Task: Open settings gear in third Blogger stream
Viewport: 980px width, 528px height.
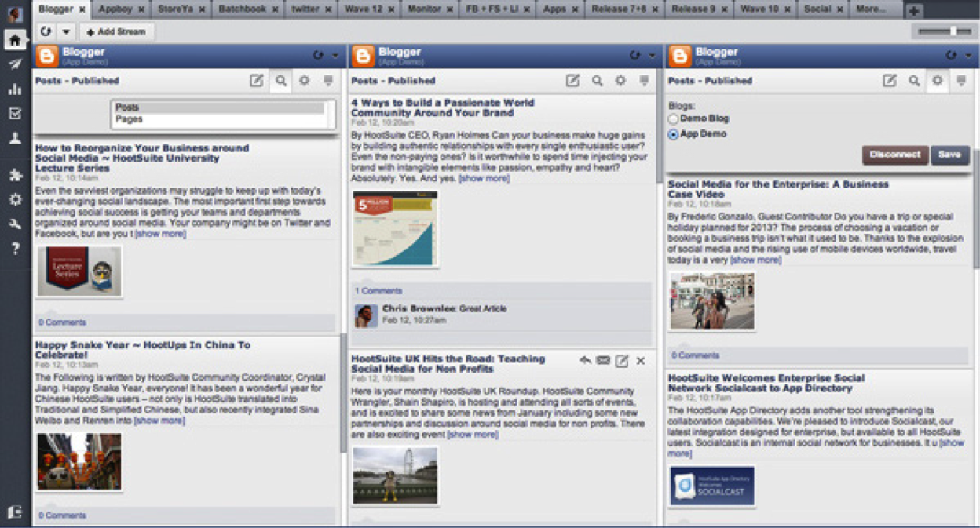Action: pos(937,81)
